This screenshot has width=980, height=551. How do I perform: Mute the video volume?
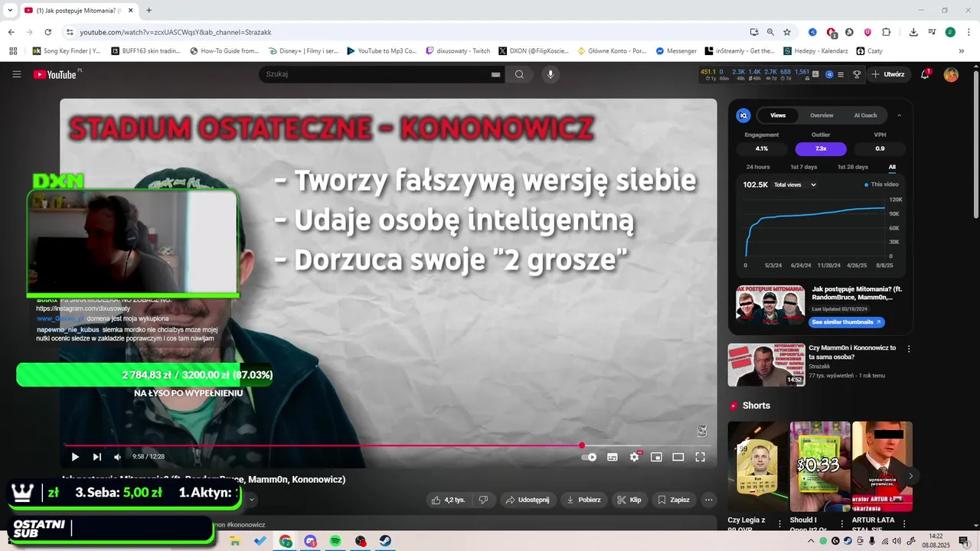[117, 457]
